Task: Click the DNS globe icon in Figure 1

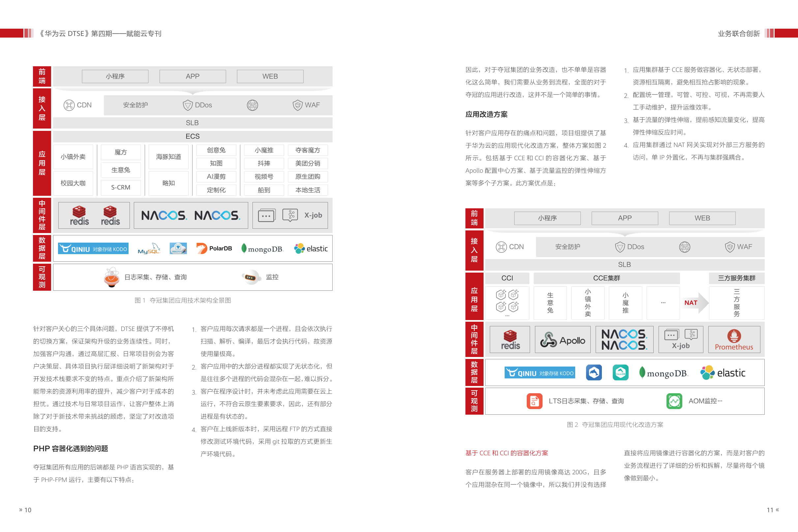Action: [252, 105]
